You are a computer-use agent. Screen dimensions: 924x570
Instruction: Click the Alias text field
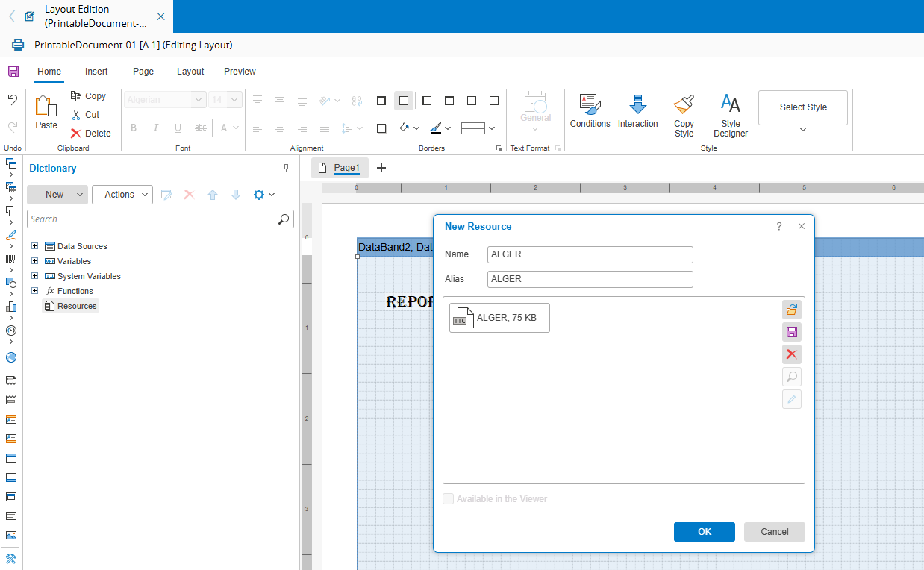(590, 279)
